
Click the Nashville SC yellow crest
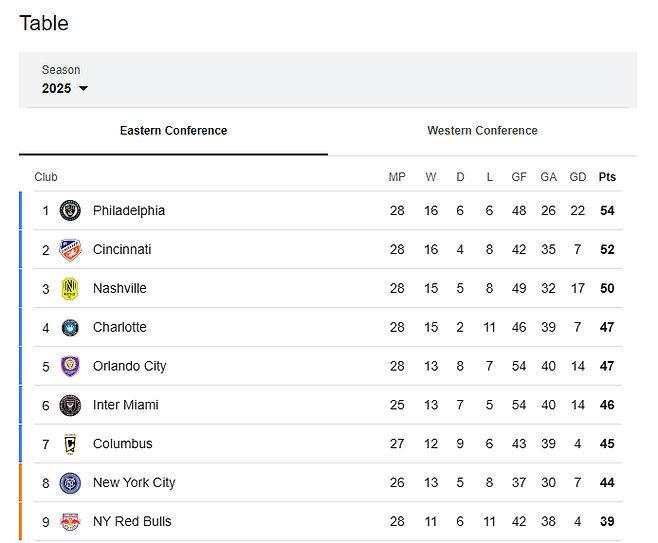pyautogui.click(x=69, y=289)
